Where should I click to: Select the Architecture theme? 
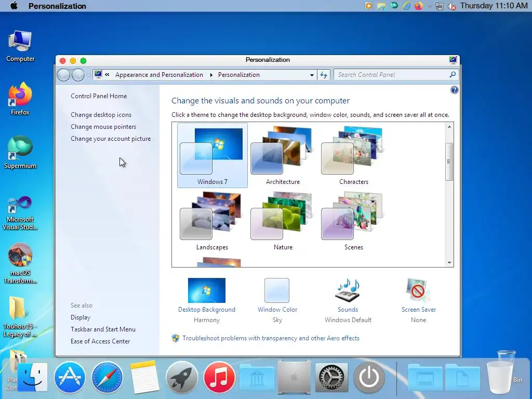[283, 155]
